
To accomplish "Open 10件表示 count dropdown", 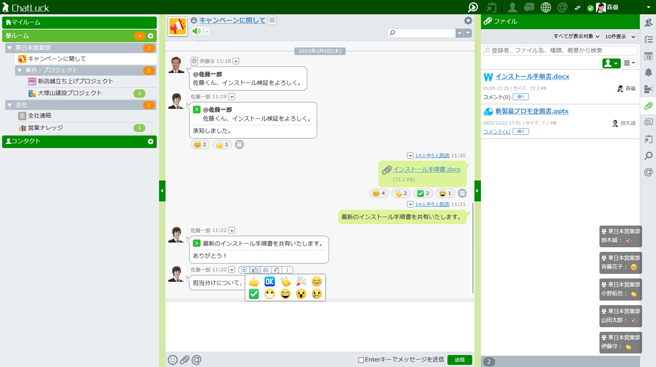I will tap(620, 37).
